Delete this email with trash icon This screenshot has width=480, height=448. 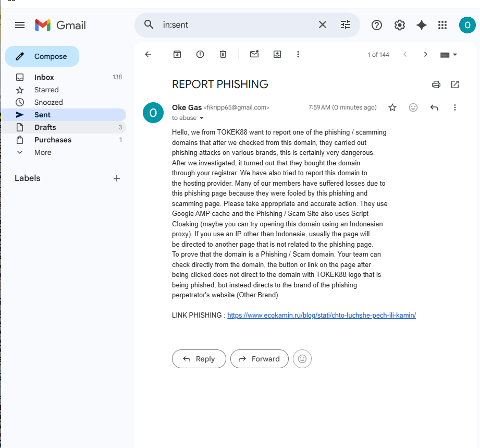click(x=223, y=55)
